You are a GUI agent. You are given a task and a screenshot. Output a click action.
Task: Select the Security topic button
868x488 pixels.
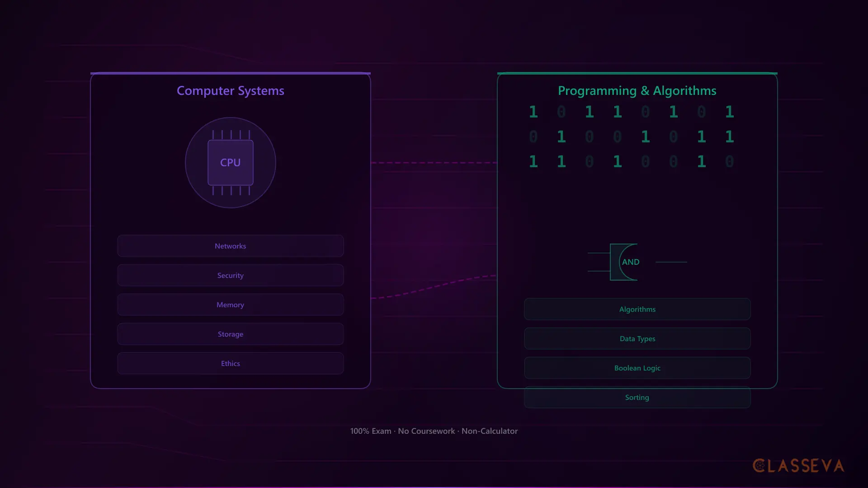[231, 275]
